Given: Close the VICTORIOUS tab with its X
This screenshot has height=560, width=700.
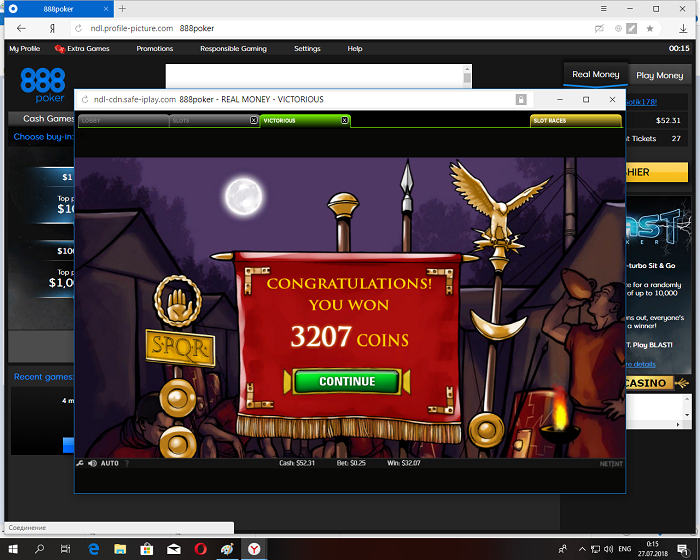Looking at the screenshot, I should pos(345,120).
